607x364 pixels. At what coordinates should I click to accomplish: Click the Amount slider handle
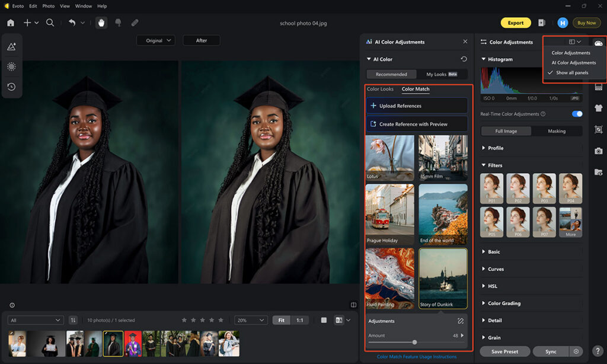414,342
